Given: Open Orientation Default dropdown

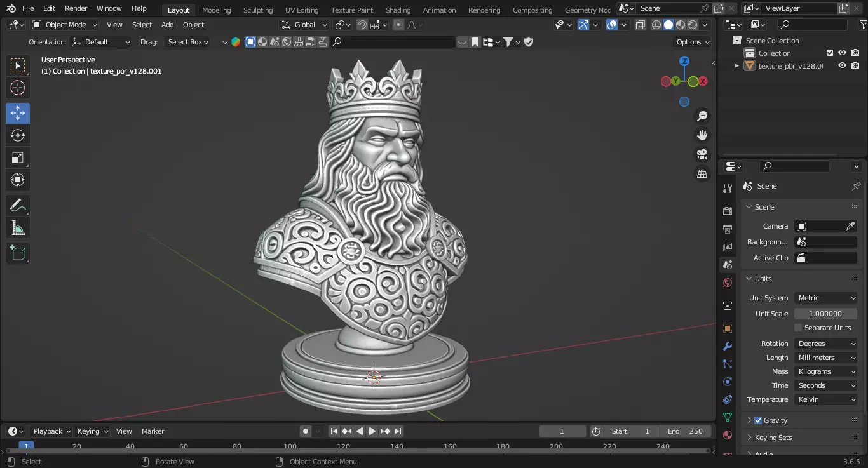Looking at the screenshot, I should pos(102,42).
